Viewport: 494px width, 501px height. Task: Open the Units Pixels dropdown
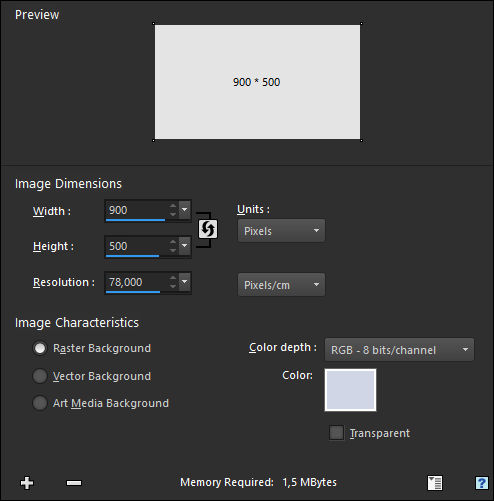pos(281,231)
